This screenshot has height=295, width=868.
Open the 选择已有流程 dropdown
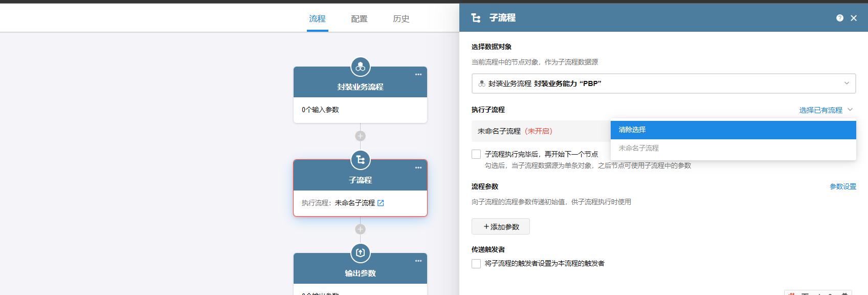pyautogui.click(x=826, y=110)
